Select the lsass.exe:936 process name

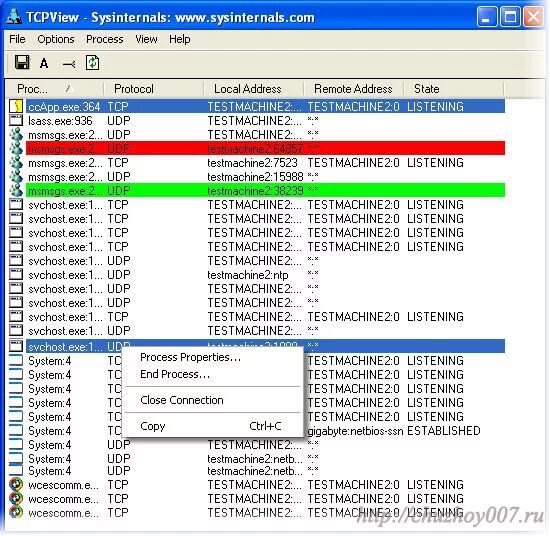(x=60, y=121)
